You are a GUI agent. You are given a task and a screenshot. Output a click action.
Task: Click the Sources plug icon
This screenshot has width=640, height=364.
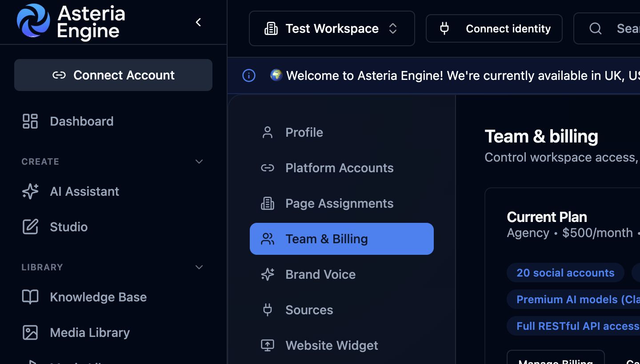[268, 310]
